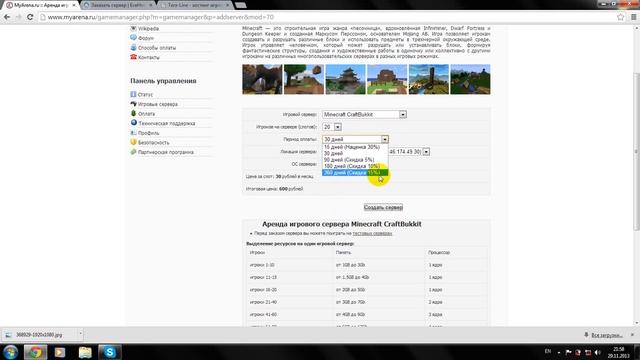Open the last Minecraft screenshot thumbnail
The image size is (640, 360).
tap(470, 79)
